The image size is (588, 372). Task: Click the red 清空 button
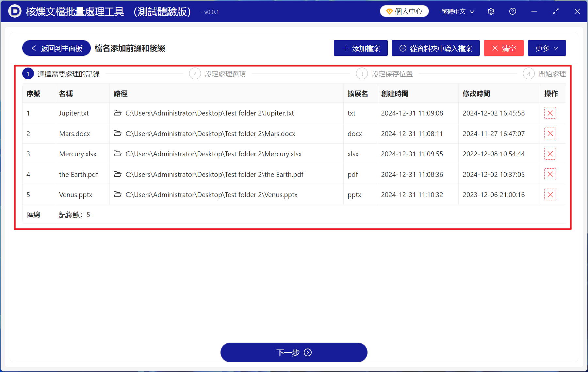click(504, 48)
